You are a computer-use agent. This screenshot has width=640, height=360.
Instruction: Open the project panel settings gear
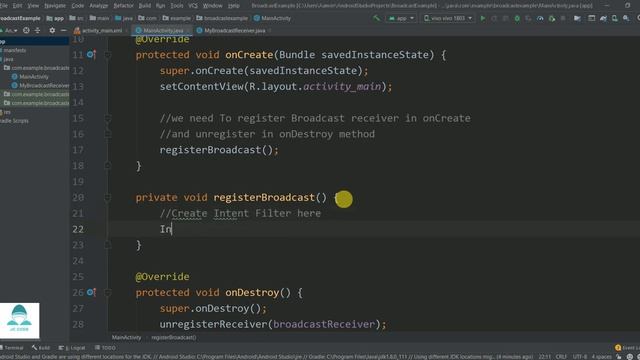coord(52,31)
